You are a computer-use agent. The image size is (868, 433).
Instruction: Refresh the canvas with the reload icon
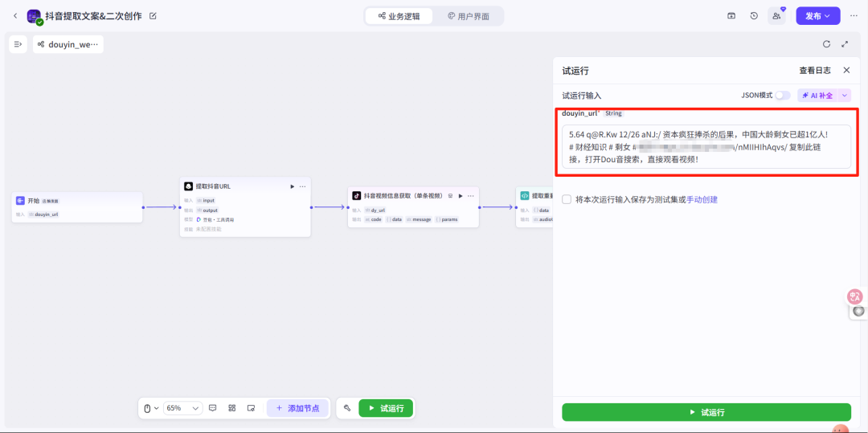(826, 44)
